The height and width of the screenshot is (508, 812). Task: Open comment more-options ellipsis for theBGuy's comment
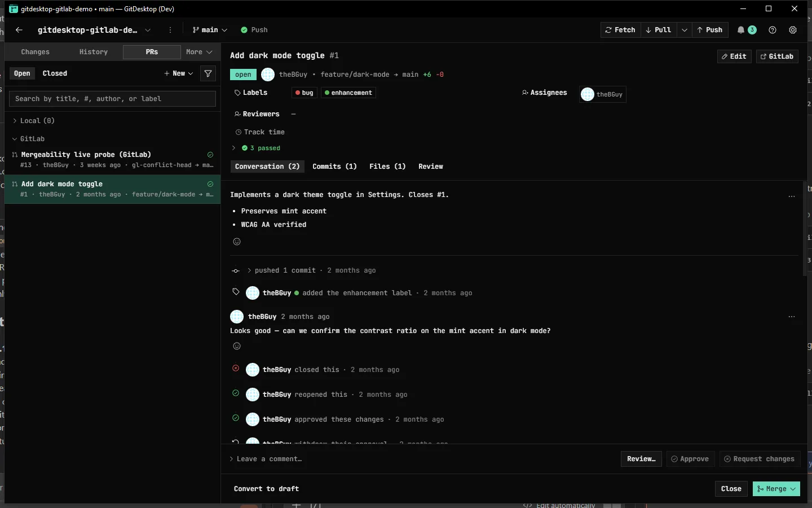[792, 317]
